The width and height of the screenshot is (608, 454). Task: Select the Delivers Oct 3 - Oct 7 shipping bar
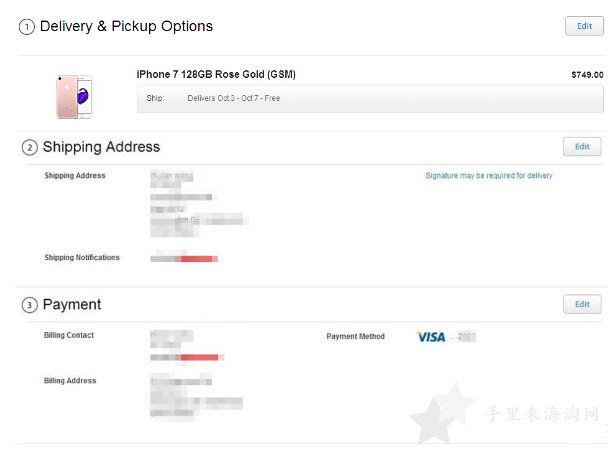click(x=370, y=98)
